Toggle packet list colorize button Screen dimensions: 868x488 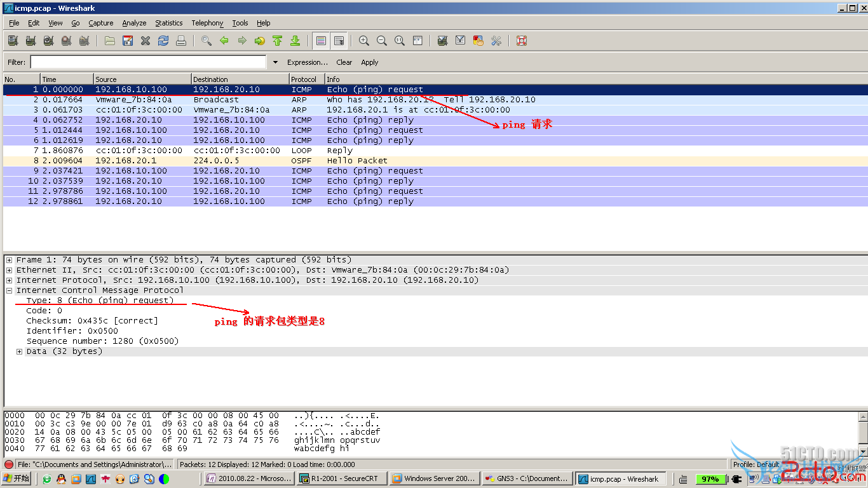pyautogui.click(x=321, y=41)
